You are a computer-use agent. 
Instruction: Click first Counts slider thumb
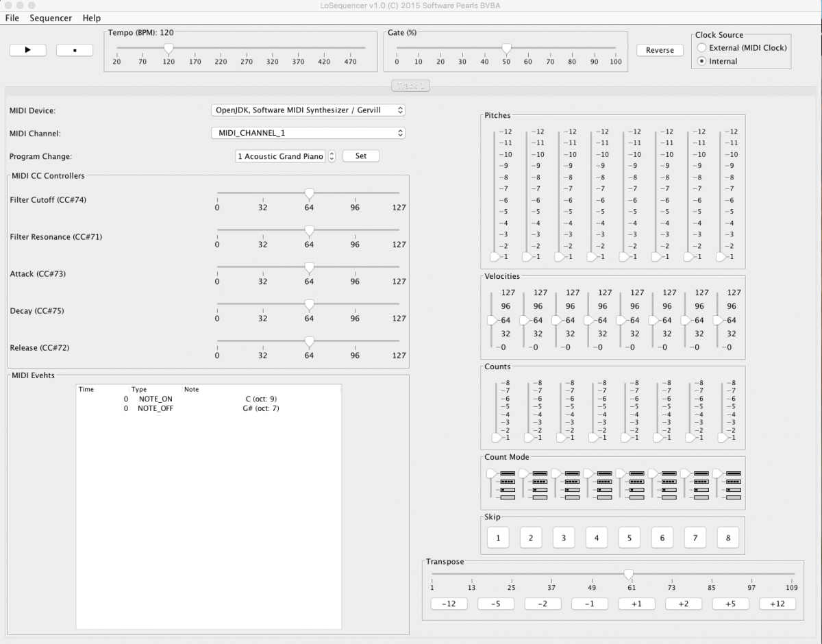[497, 437]
